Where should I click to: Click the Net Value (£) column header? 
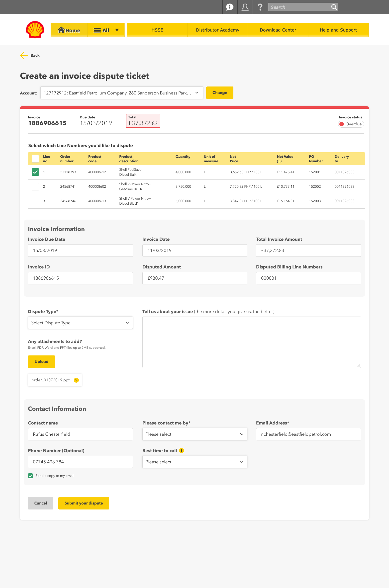coord(285,159)
